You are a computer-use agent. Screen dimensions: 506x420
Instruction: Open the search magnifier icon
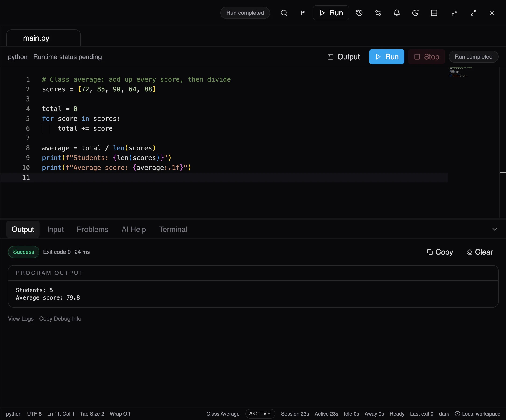pos(284,13)
